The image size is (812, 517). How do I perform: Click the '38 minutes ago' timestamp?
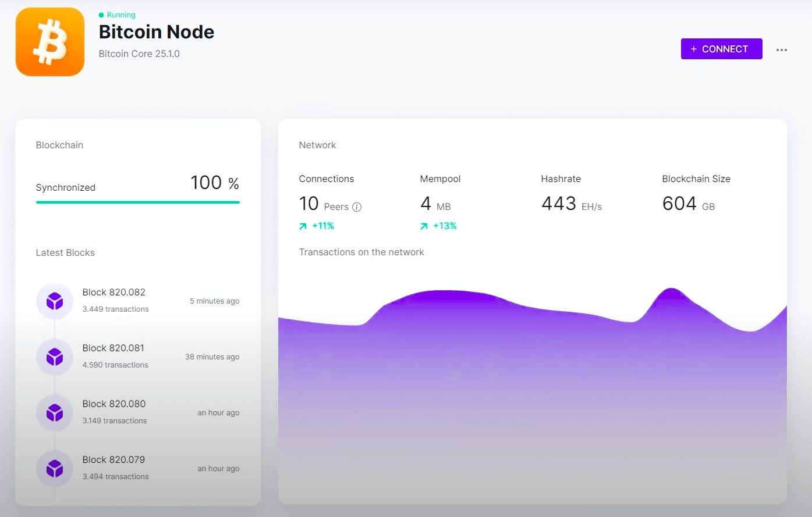click(x=212, y=357)
